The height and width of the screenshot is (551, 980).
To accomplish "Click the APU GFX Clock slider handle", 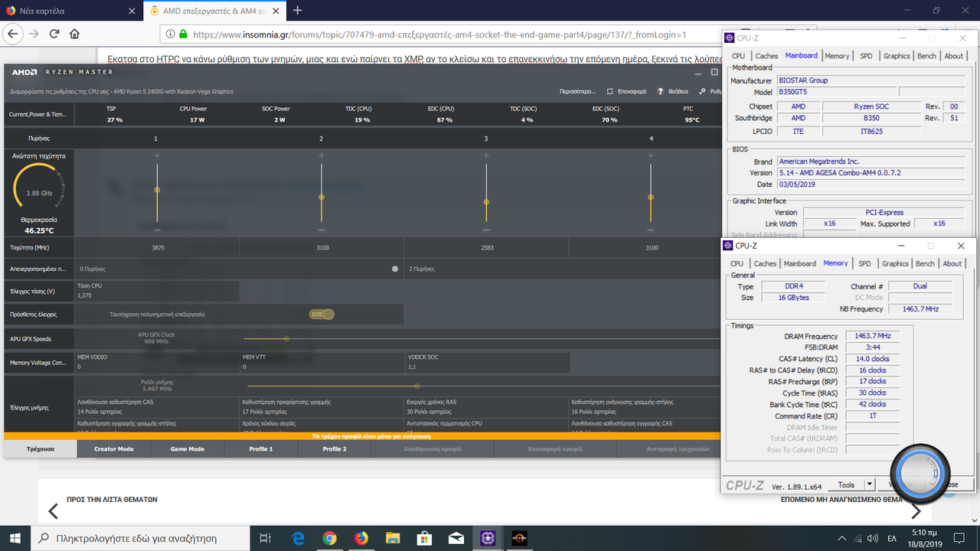I will point(286,338).
